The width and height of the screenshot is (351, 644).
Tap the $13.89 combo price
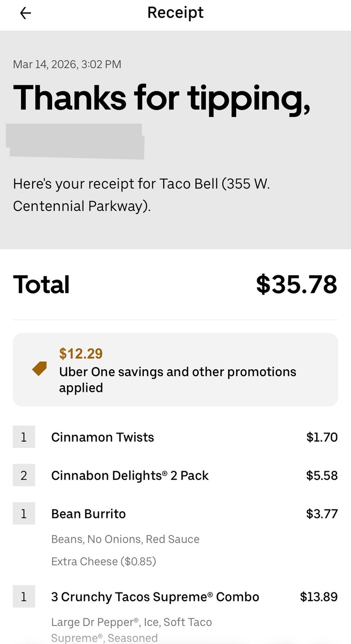319,597
